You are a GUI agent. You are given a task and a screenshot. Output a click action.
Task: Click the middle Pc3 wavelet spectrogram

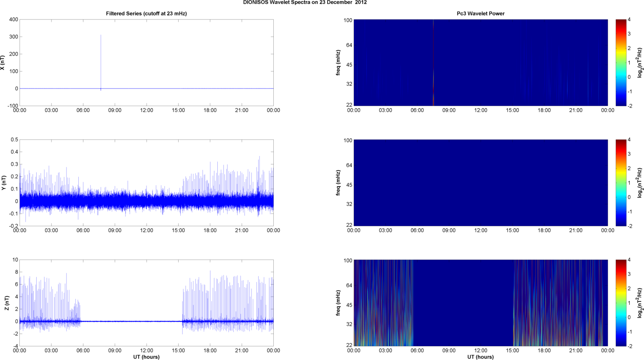481,183
